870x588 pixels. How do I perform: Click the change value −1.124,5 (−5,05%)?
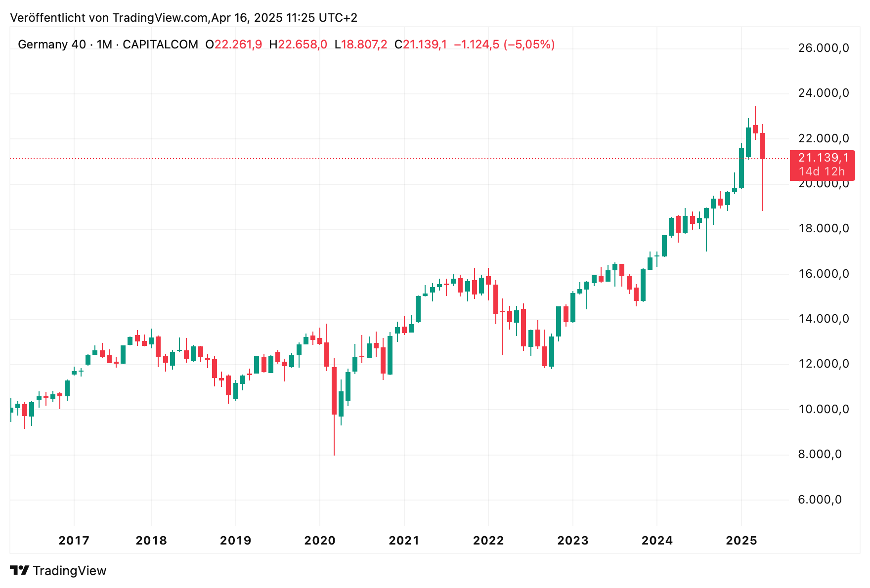tap(504, 44)
